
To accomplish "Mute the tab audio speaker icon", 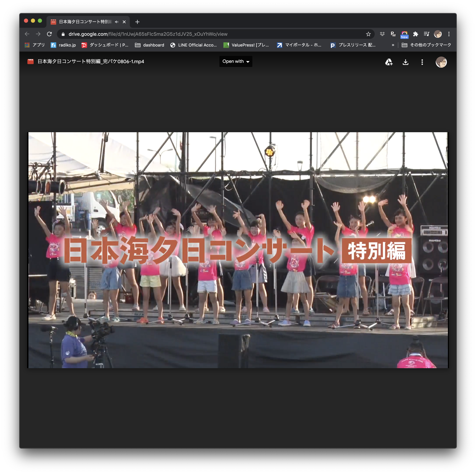I will (117, 22).
